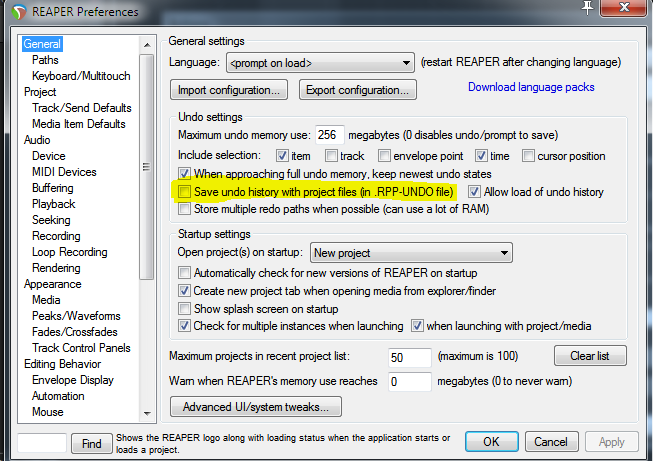Click Import configuration button
The height and width of the screenshot is (461, 653).
(229, 90)
